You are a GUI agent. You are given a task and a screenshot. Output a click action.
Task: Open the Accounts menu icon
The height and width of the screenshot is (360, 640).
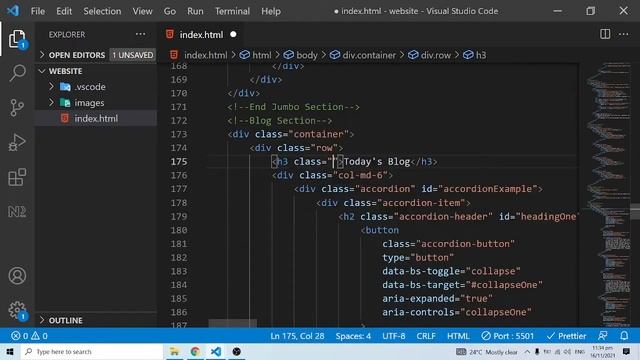pos(17,276)
